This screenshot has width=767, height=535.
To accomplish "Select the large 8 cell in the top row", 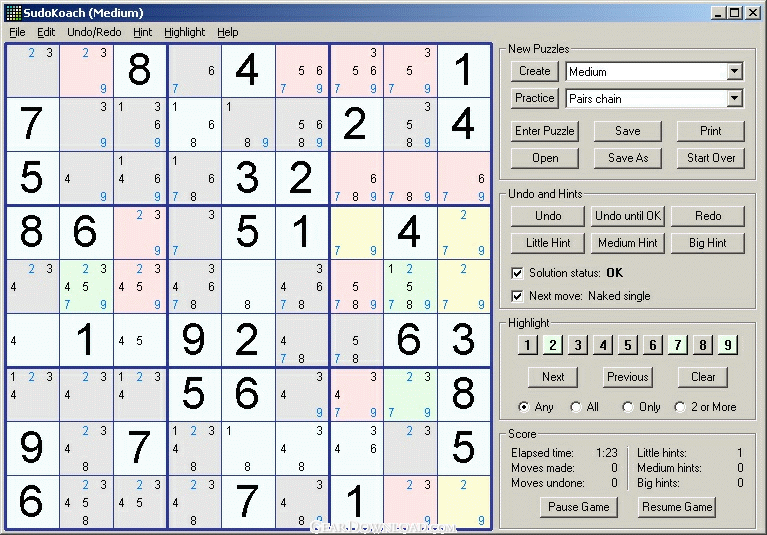I will coord(140,70).
